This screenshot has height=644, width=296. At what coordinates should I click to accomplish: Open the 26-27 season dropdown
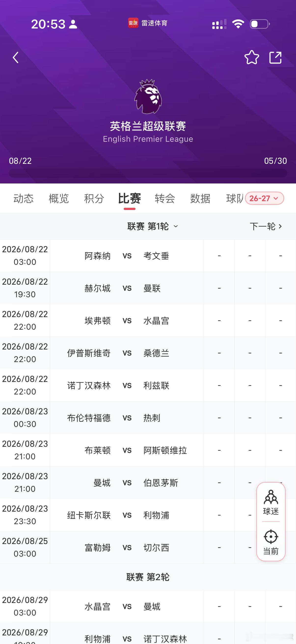[265, 198]
